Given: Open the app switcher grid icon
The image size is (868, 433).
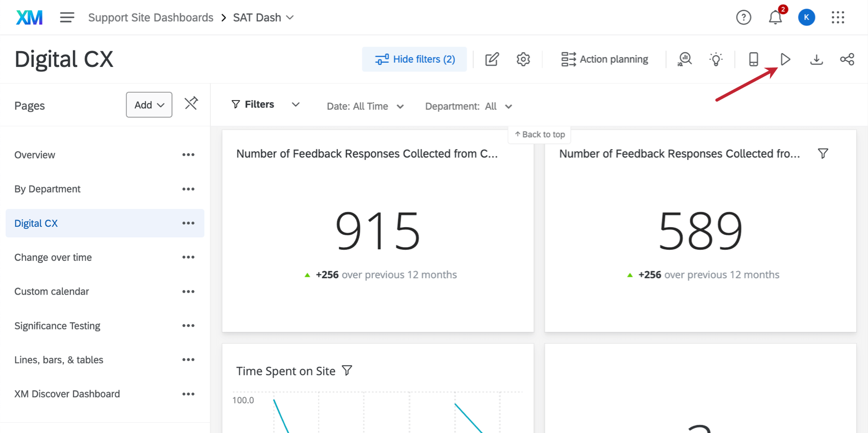Looking at the screenshot, I should click(838, 18).
